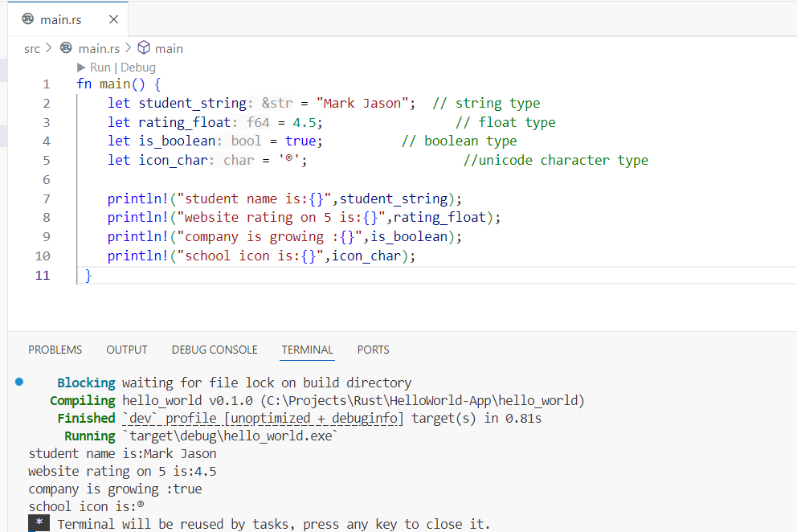The image size is (797, 532).
Task: Open the PORTS panel tab
Action: click(x=373, y=350)
